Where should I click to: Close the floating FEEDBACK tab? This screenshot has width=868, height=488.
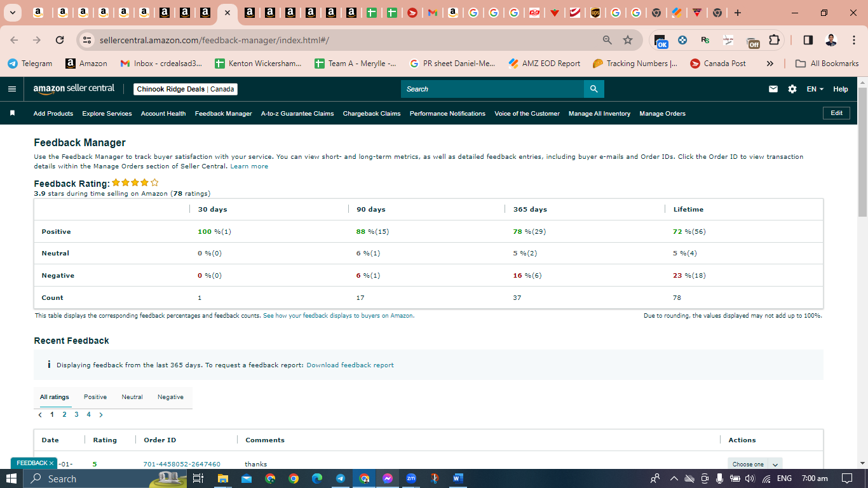pos(51,463)
